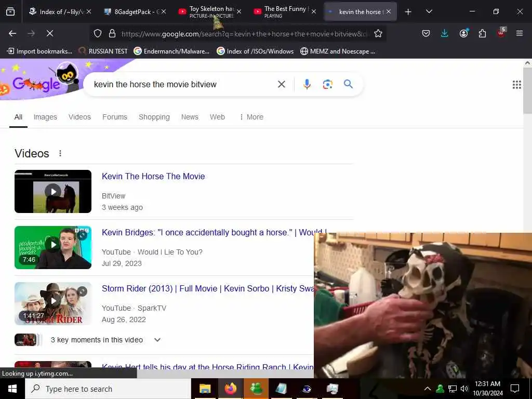
Task: Search by image with Google Lens
Action: pos(327,84)
